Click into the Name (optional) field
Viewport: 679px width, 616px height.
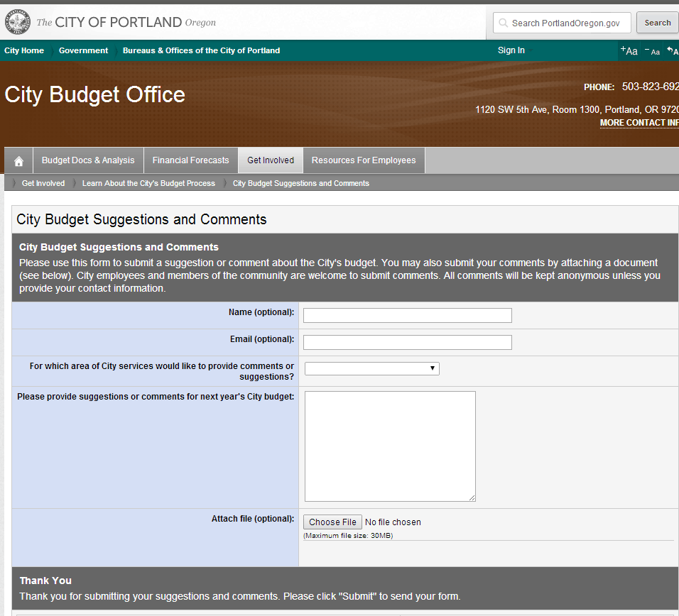[x=408, y=315]
